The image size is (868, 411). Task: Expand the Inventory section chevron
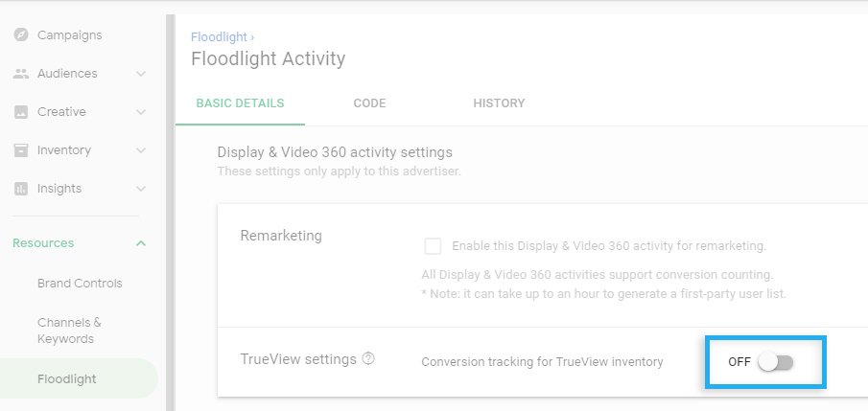(x=141, y=150)
